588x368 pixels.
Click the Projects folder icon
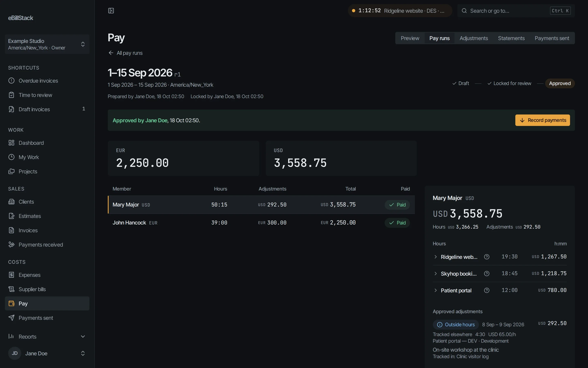click(x=11, y=171)
